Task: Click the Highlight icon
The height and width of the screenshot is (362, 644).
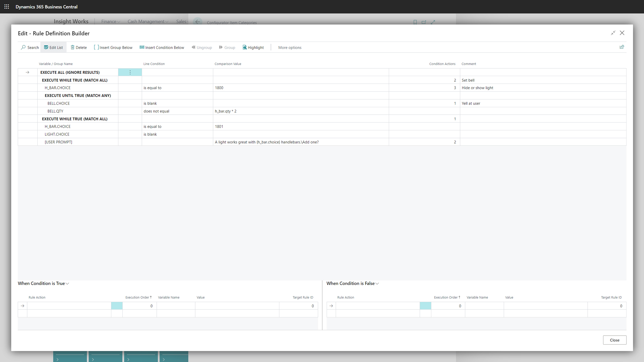Action: [x=245, y=47]
